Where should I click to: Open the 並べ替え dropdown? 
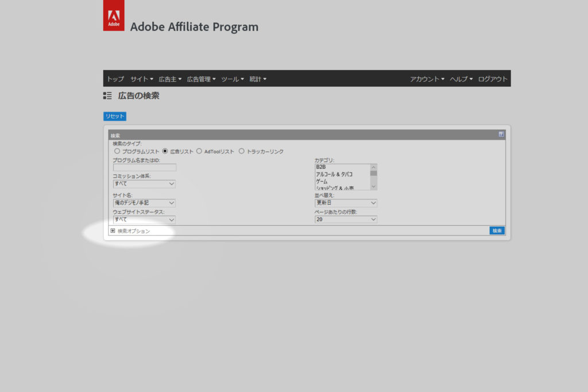pyautogui.click(x=346, y=203)
